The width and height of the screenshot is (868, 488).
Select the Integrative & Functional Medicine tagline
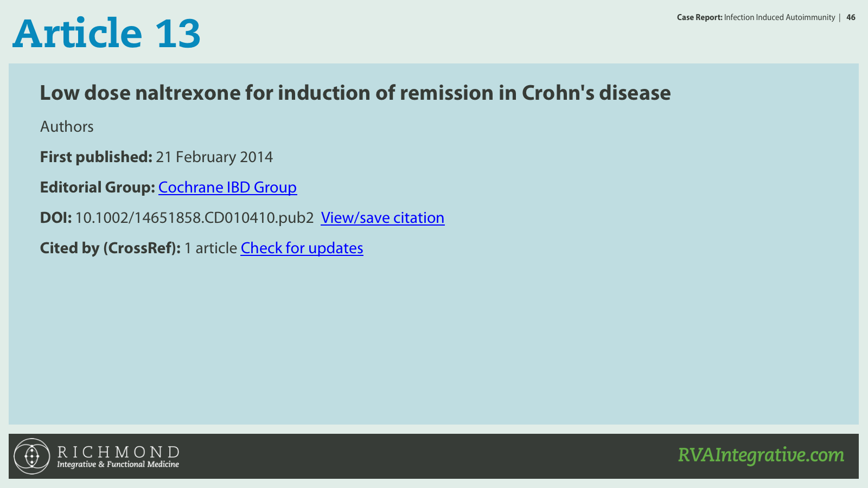pos(118,465)
